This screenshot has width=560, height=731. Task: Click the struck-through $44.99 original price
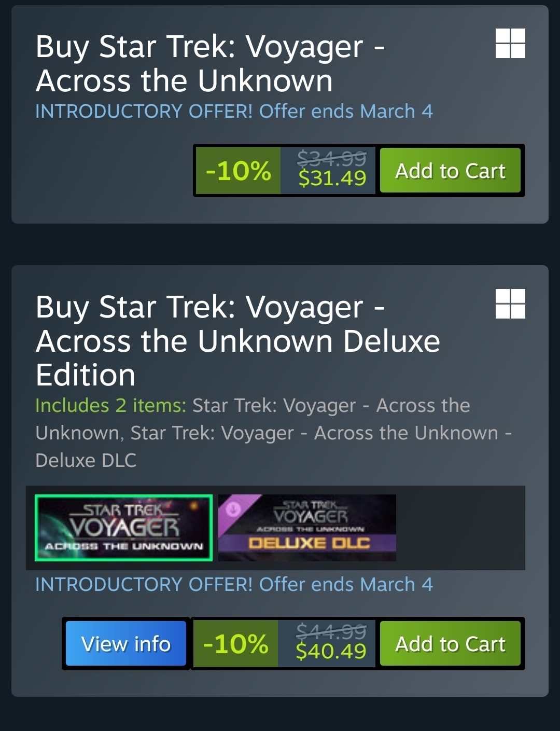pyautogui.click(x=331, y=631)
